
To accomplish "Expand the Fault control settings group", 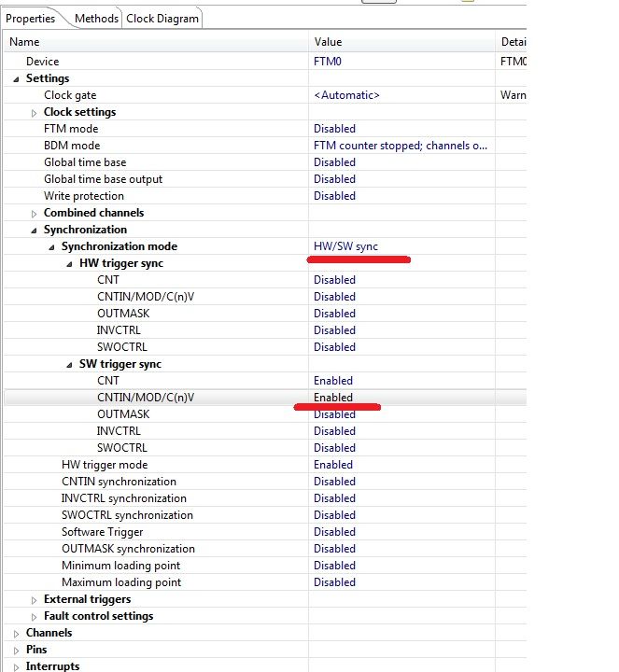I will [x=34, y=617].
